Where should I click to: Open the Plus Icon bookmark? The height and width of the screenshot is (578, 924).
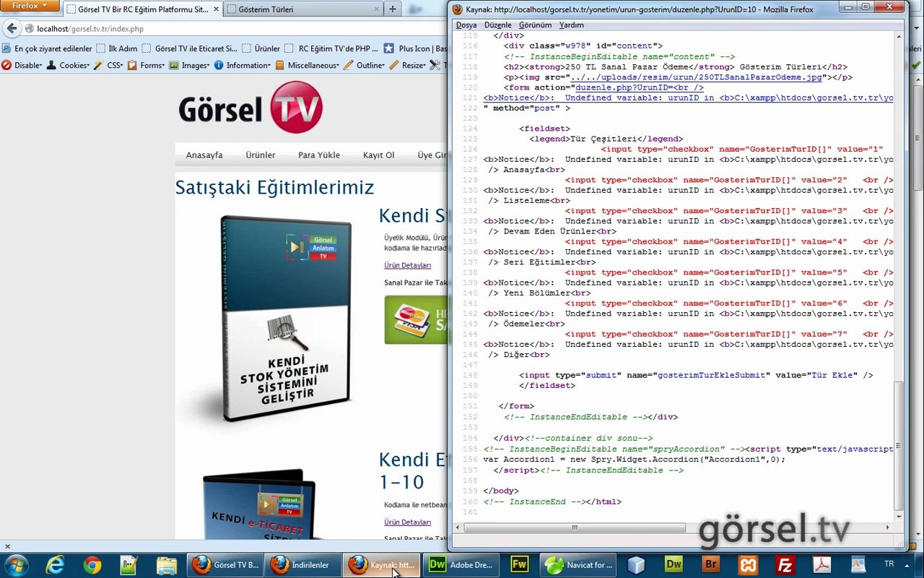click(417, 48)
